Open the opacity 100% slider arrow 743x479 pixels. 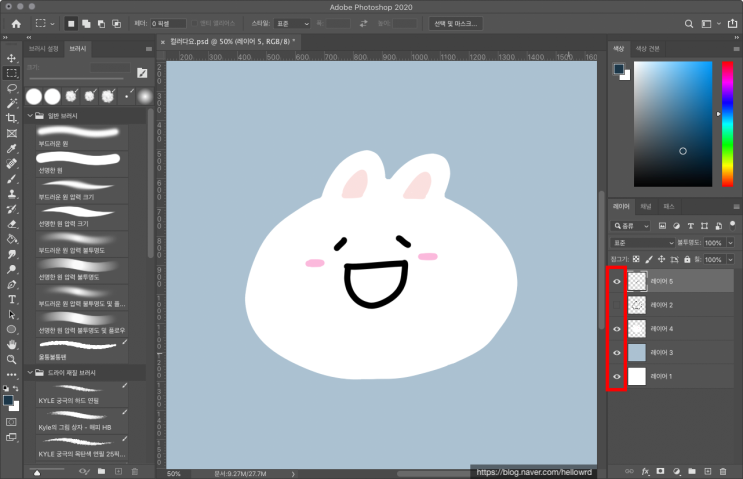click(730, 243)
